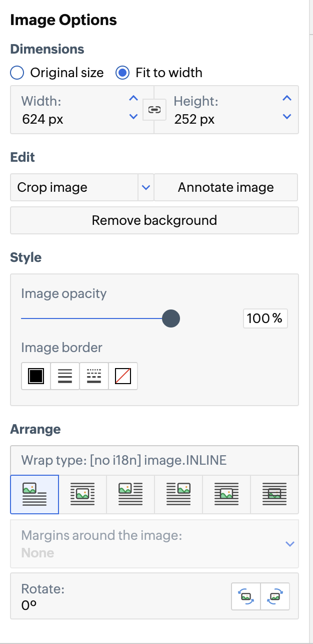This screenshot has width=313, height=644.
Task: Toggle the aspect ratio lock link icon
Action: pos(154,110)
